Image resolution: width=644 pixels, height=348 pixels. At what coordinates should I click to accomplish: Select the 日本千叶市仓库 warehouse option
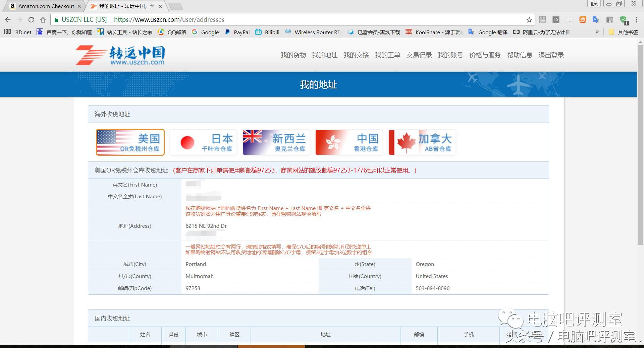203,142
